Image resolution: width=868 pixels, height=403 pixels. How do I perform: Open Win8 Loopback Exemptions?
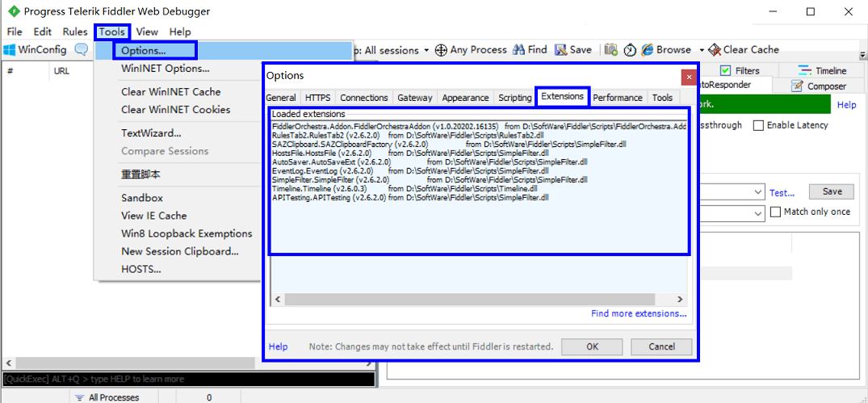click(187, 233)
